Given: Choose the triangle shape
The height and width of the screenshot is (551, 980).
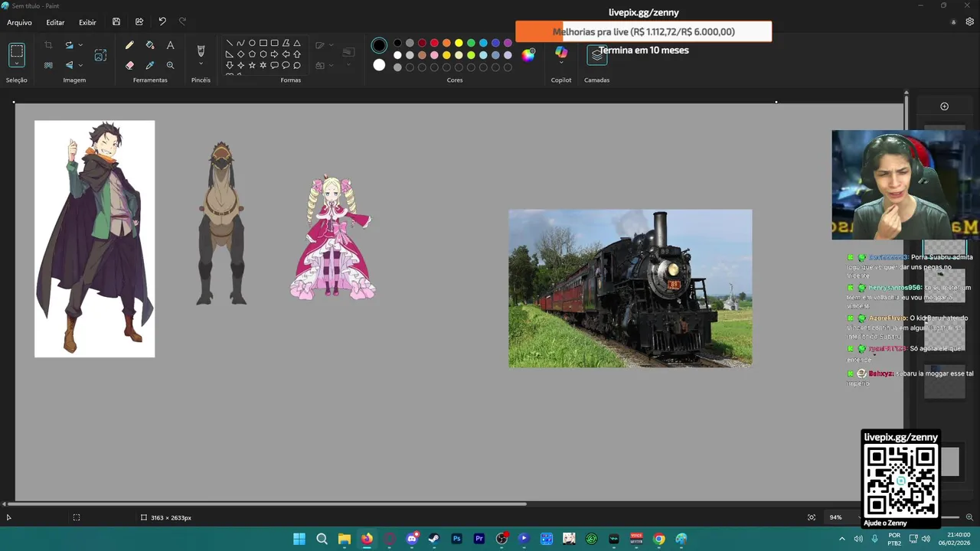Looking at the screenshot, I should point(297,43).
